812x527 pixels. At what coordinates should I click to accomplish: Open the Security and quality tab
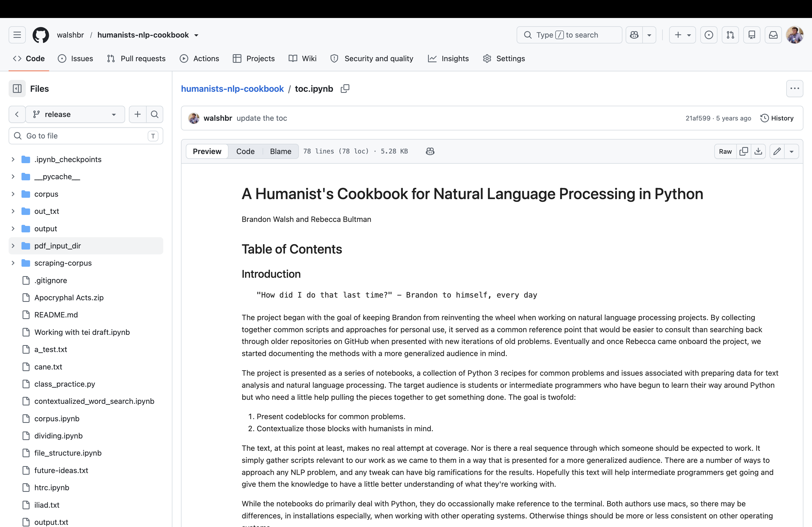pos(372,59)
